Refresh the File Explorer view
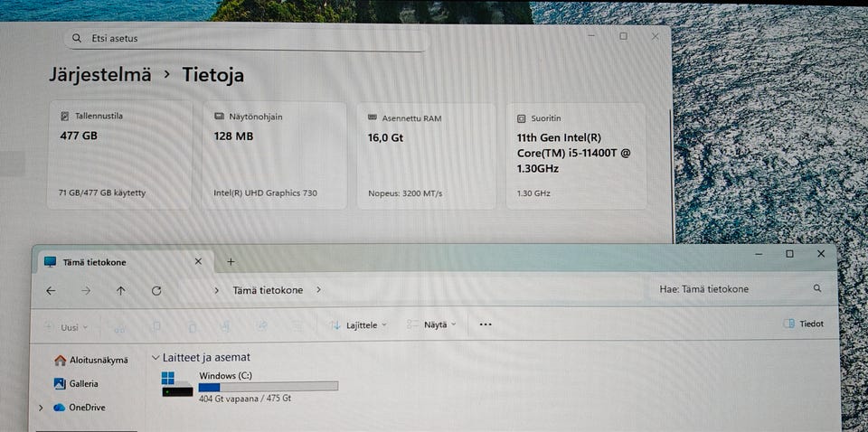This screenshot has width=868, height=432. 156,290
